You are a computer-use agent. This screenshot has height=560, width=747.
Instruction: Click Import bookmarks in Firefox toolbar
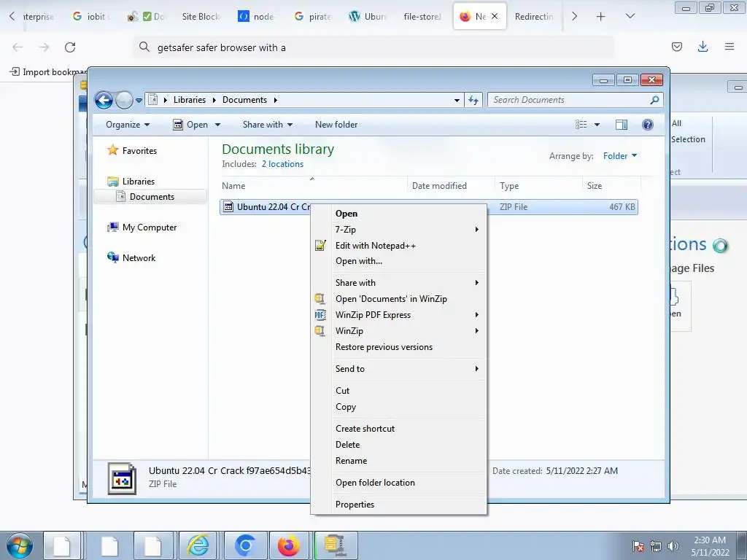click(47, 72)
